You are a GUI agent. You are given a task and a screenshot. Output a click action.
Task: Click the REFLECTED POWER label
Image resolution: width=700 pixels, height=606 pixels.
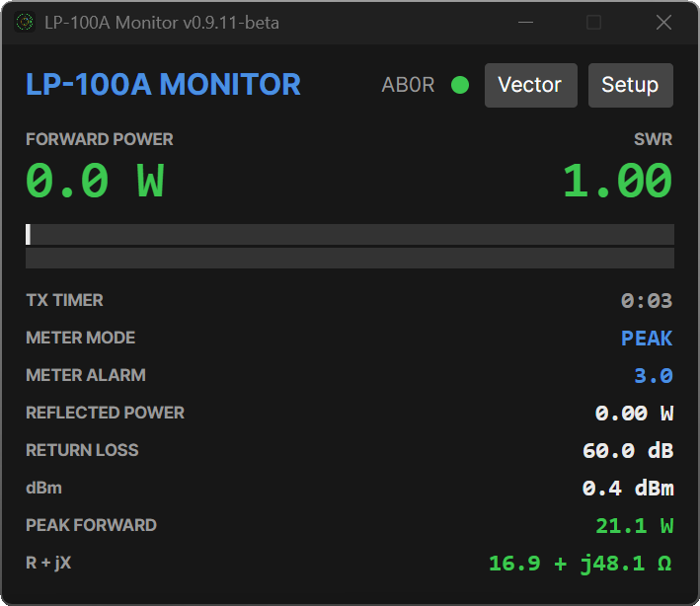105,413
